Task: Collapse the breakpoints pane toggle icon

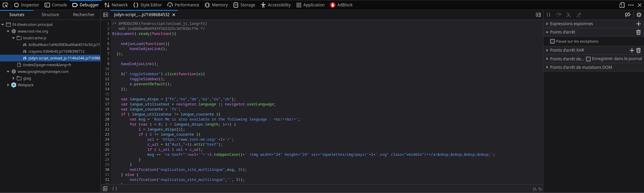Action: (538, 15)
